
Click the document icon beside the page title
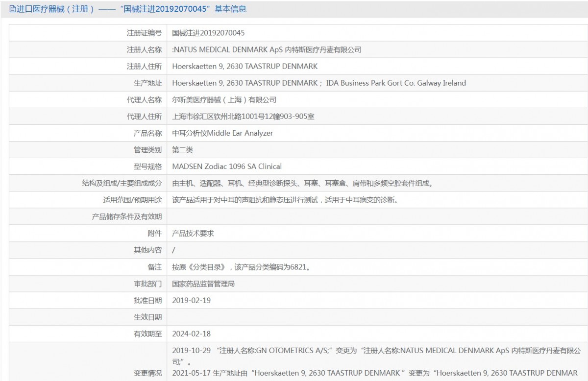[x=12, y=9]
